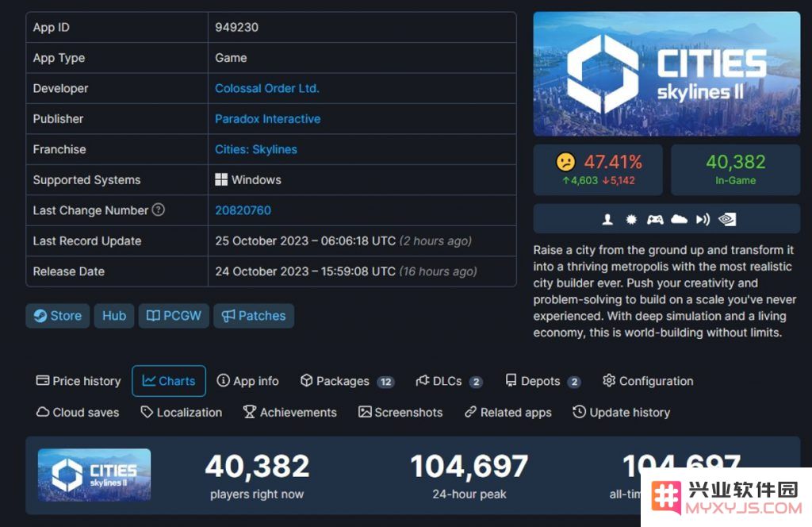Screen dimensions: 812x527
Task: Click the "Release Date" row label
Action: pyautogui.click(x=69, y=271)
